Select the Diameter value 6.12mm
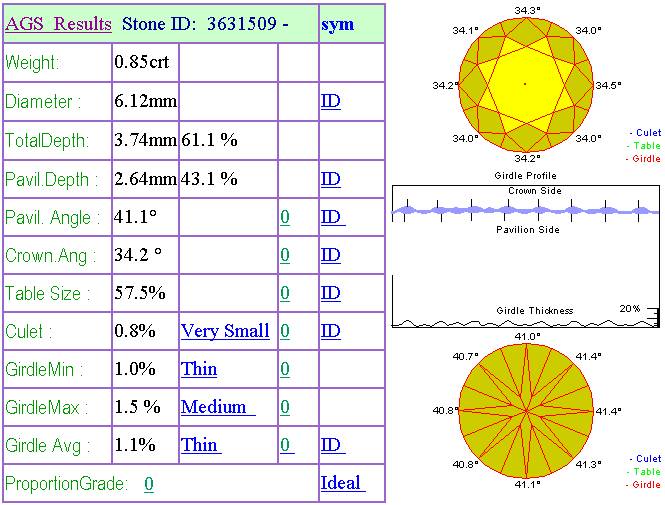Screen dimensions: 665x505 pyautogui.click(x=145, y=101)
